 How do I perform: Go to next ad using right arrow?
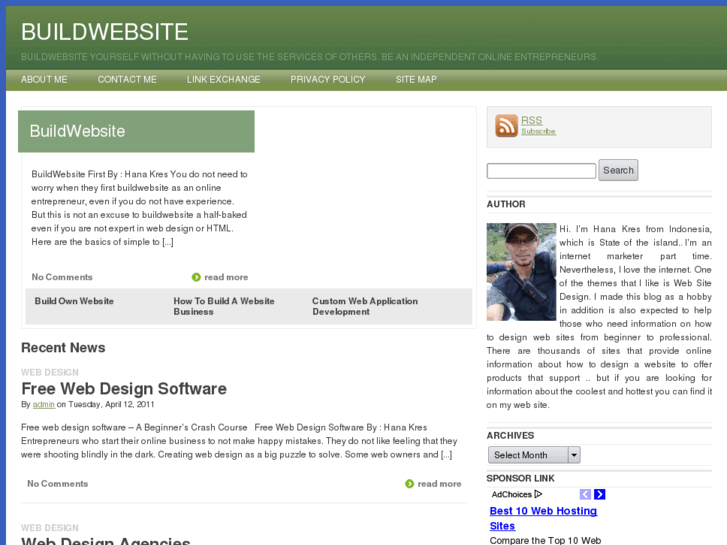coord(599,494)
